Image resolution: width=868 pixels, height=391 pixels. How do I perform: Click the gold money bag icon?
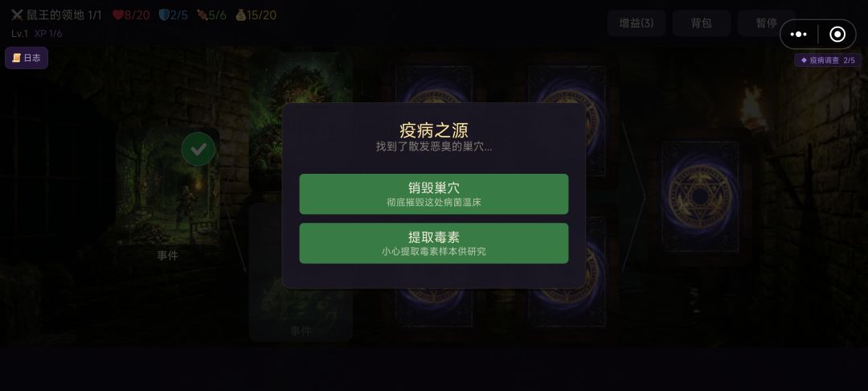click(241, 15)
